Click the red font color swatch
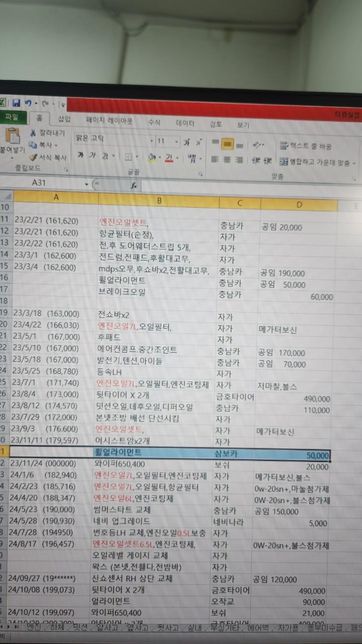 pyautogui.click(x=169, y=158)
